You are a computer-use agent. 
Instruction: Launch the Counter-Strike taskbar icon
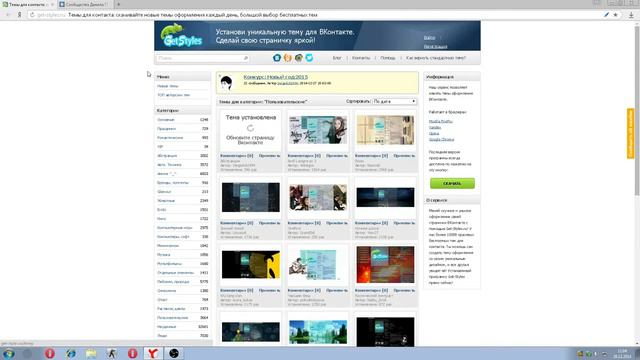(112, 353)
